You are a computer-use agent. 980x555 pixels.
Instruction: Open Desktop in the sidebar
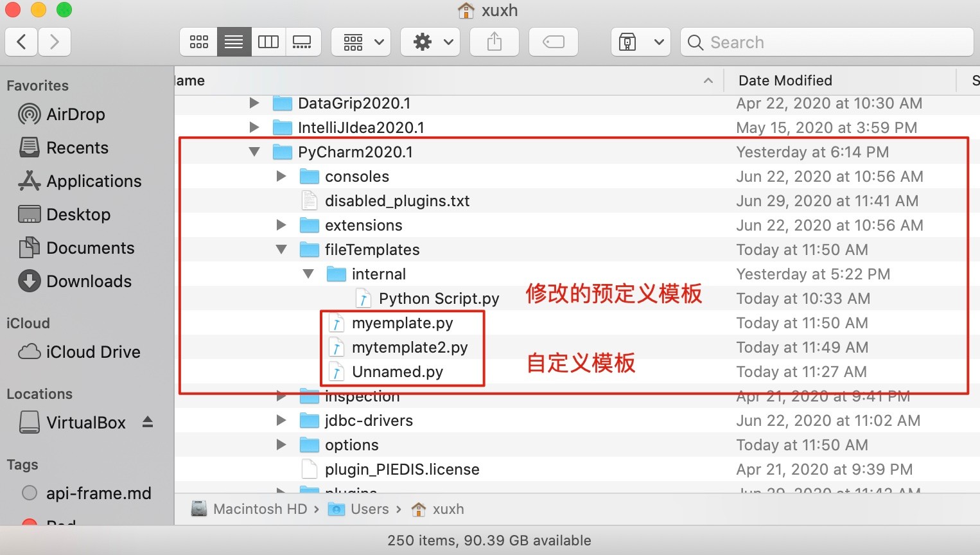tap(64, 215)
